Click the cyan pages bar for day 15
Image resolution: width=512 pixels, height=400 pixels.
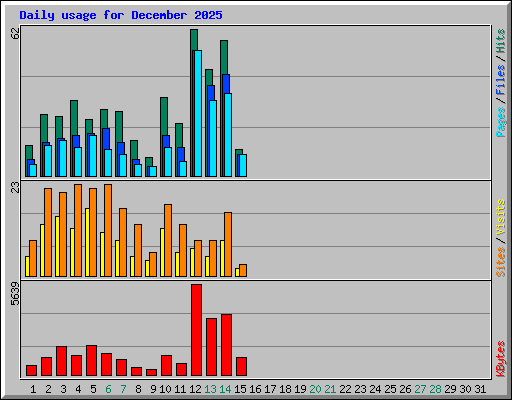(x=243, y=165)
